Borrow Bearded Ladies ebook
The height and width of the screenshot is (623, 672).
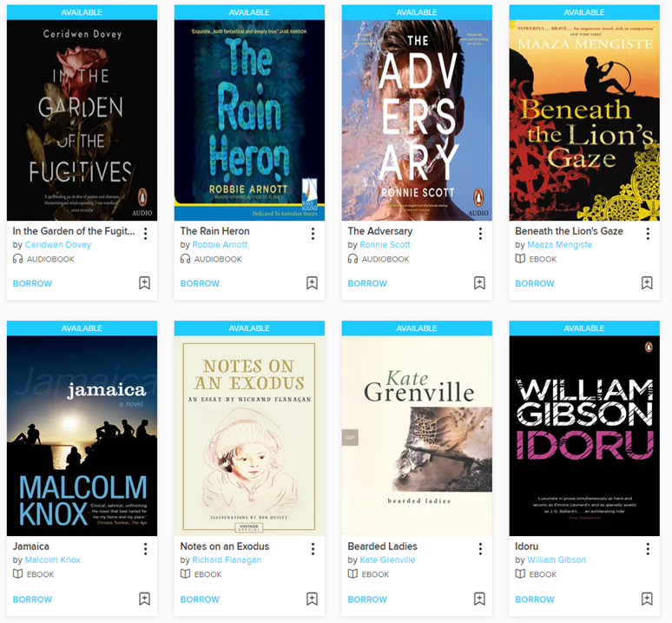point(367,599)
